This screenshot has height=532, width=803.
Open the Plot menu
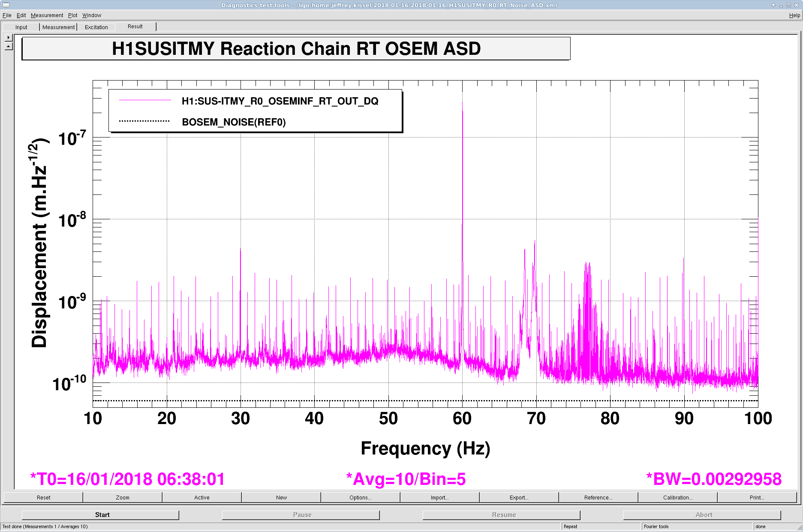[72, 15]
